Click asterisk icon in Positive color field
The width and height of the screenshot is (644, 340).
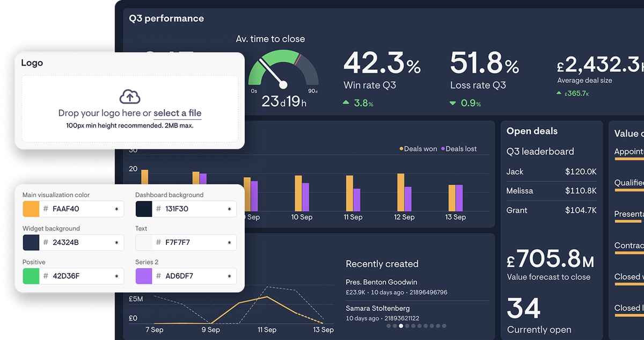click(116, 276)
